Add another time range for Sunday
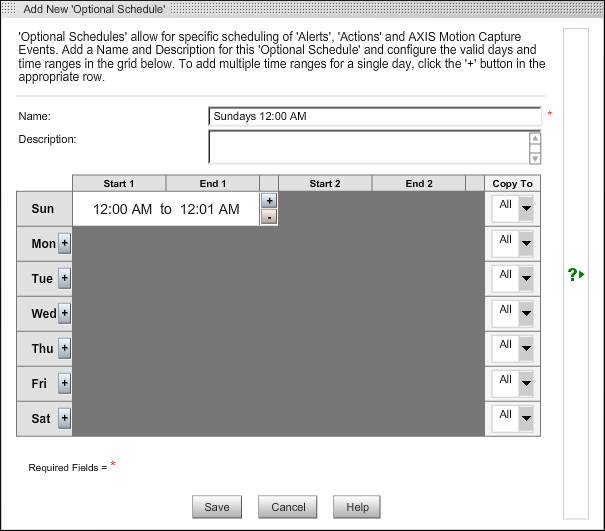605x531 pixels. pos(268,201)
